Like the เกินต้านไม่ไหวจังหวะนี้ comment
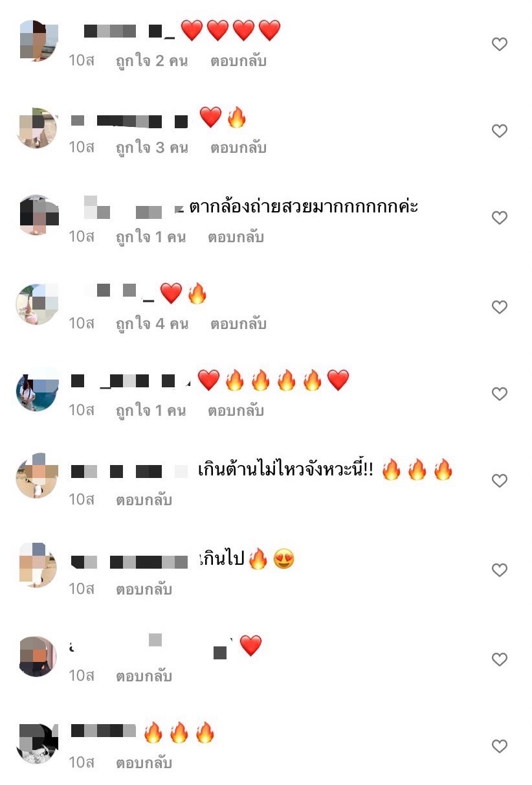This screenshot has width=532, height=785. click(499, 481)
